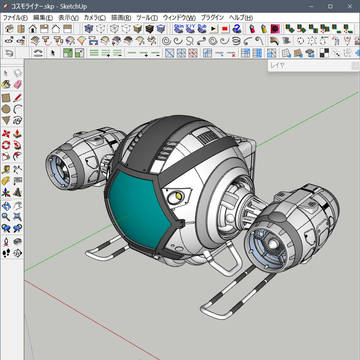This screenshot has width=360, height=360.
Task: Open the ツール(T) menu
Action: point(147,18)
